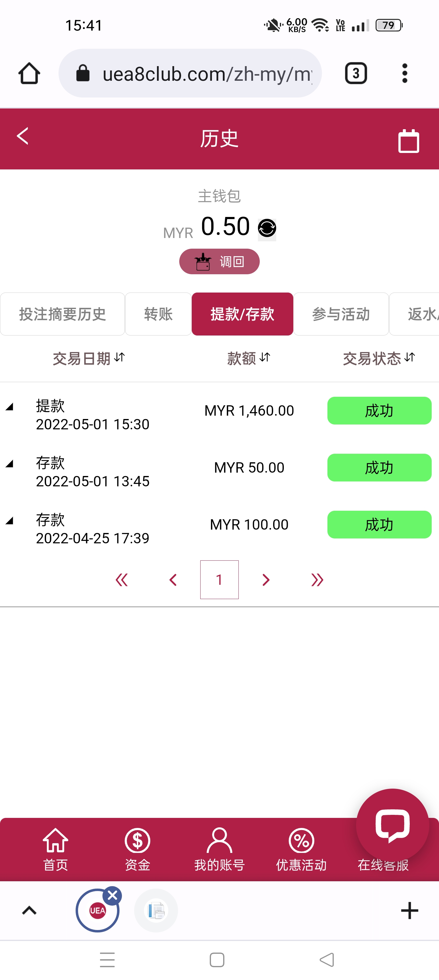Sort by 款额 amount column
439x980 pixels.
[x=249, y=358]
